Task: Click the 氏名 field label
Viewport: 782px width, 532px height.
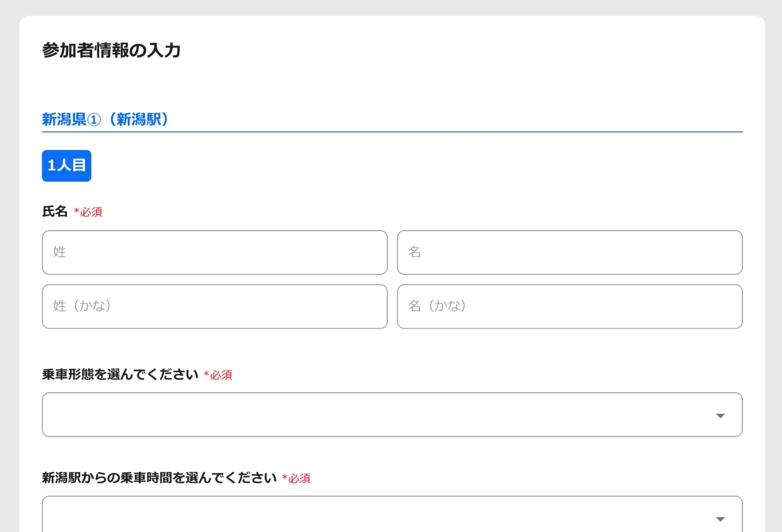Action: 55,212
